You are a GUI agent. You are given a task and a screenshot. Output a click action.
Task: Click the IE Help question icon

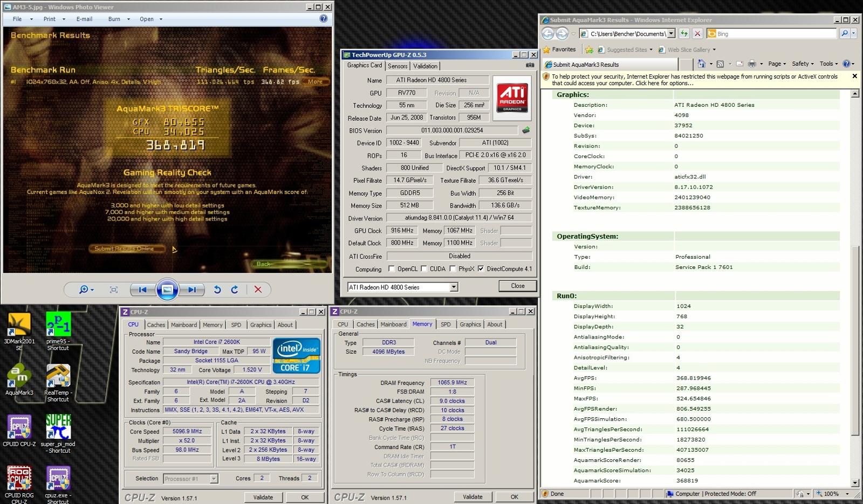[x=846, y=64]
